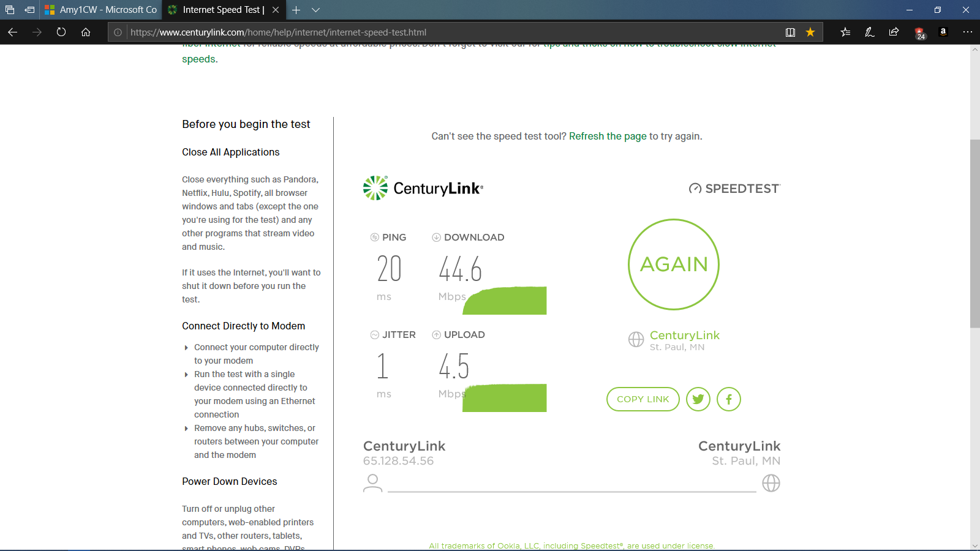Screen dimensions: 980x551
Task: Restore down the browser window
Action: pos(938,10)
